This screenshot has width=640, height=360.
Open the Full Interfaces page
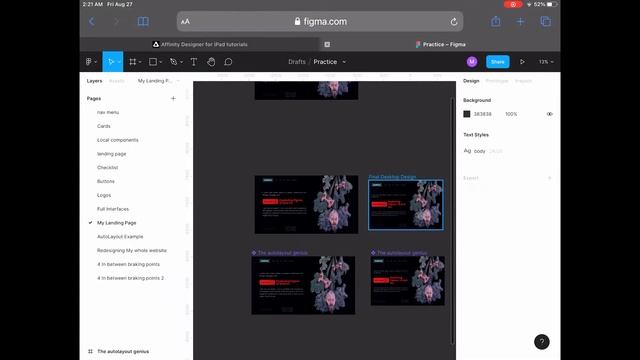[113, 209]
